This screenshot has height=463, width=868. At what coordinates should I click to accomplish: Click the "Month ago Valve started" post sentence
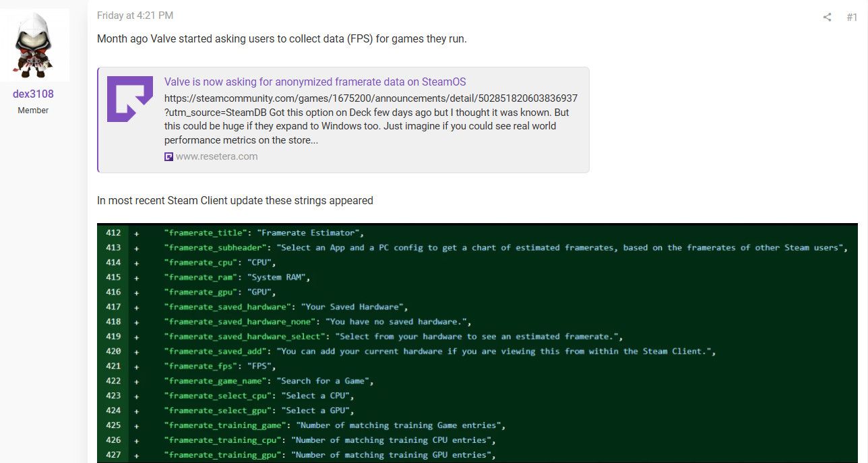point(282,38)
